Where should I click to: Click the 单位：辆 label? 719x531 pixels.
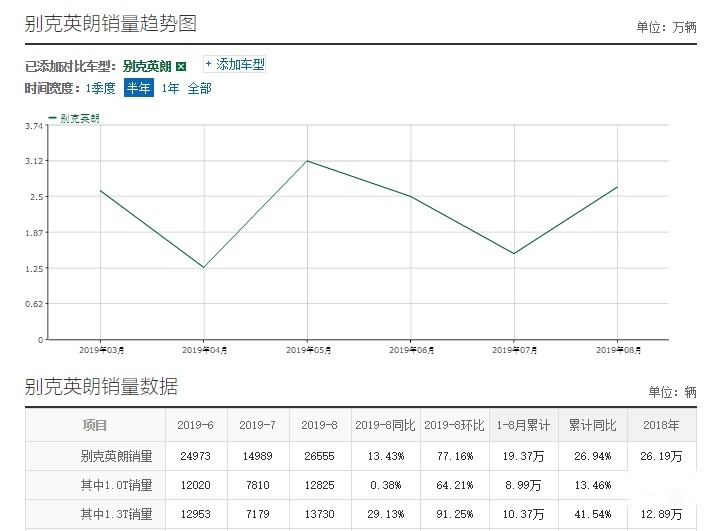pyautogui.click(x=672, y=392)
